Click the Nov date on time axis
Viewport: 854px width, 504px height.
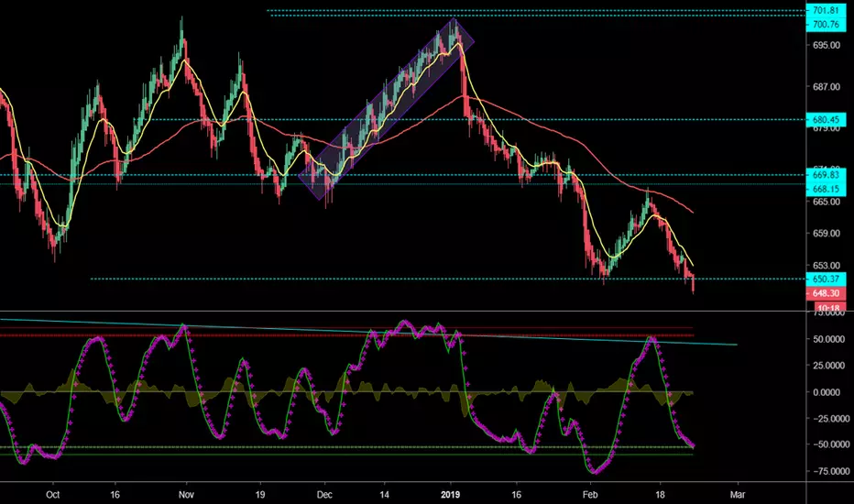(186, 495)
